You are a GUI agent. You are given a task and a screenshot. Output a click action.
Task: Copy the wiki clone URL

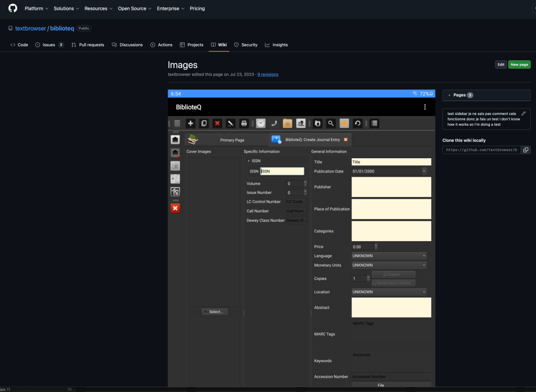[x=526, y=150]
